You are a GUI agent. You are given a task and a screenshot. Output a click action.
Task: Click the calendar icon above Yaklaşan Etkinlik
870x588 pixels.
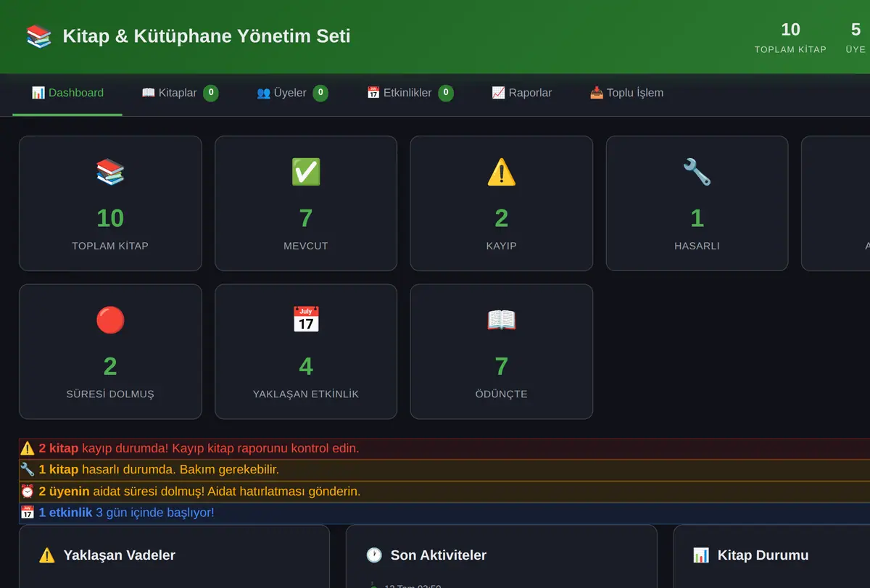306,320
